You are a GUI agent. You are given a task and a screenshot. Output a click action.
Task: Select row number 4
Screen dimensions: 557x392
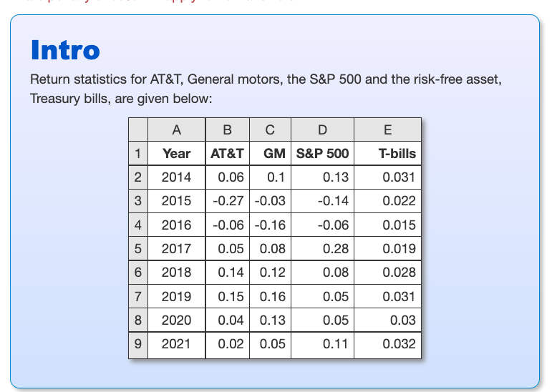[x=138, y=225]
